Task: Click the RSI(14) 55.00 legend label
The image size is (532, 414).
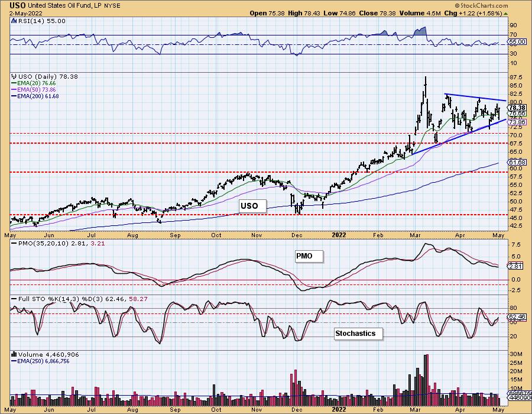Action: point(41,21)
